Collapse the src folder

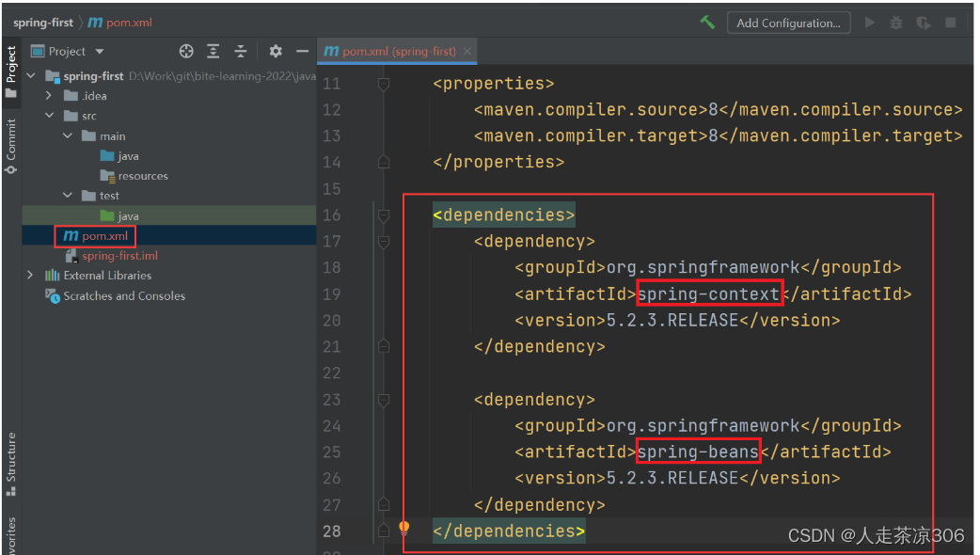pos(49,116)
